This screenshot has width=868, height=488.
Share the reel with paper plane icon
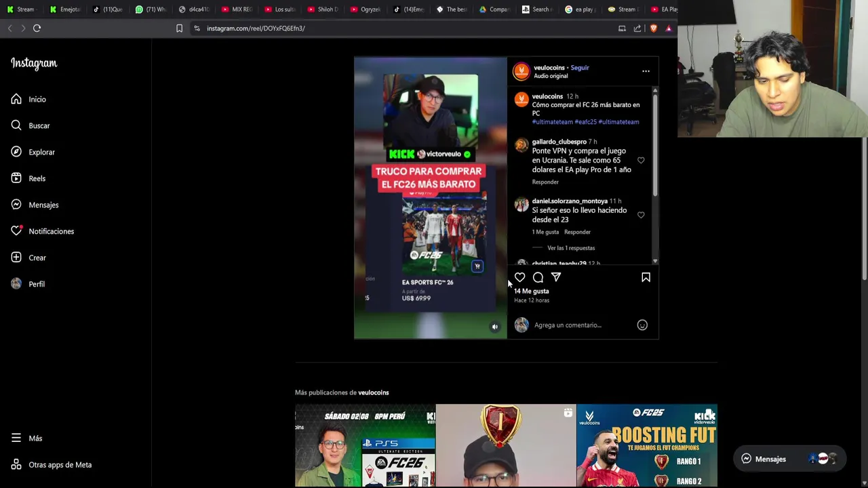[556, 277]
